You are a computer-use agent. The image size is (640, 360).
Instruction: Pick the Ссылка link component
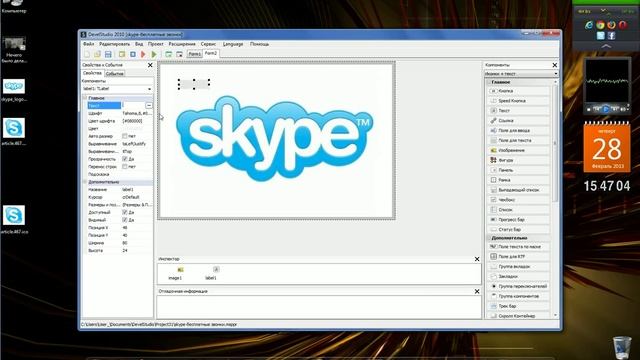point(518,120)
